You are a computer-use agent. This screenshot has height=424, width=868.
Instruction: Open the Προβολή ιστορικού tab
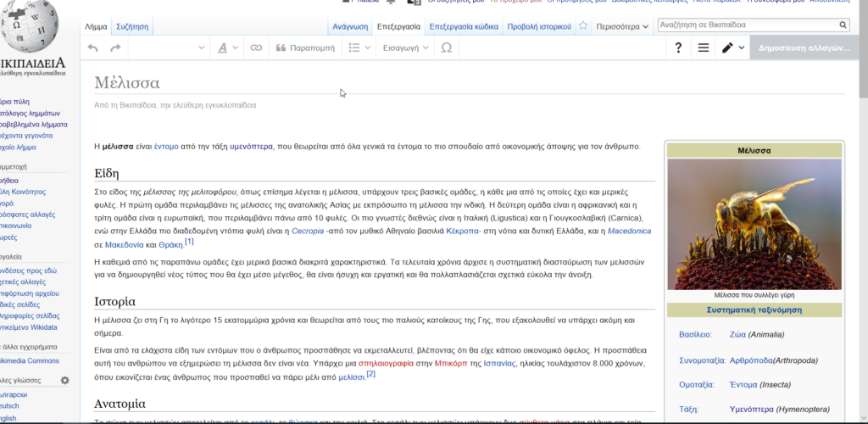point(539,26)
